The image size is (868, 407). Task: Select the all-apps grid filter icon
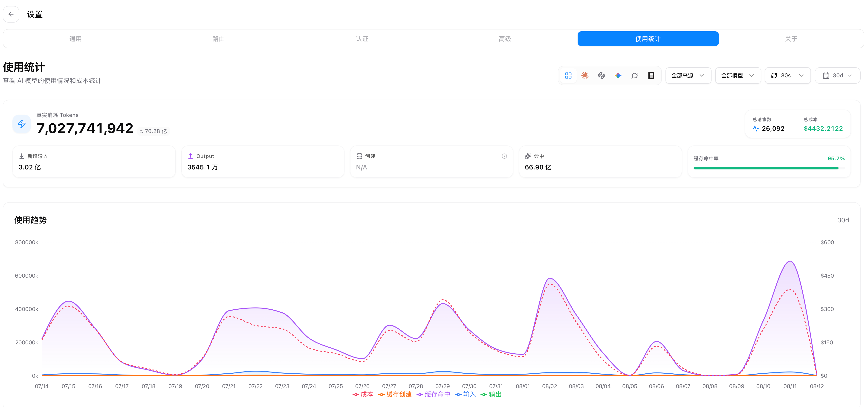pos(568,76)
